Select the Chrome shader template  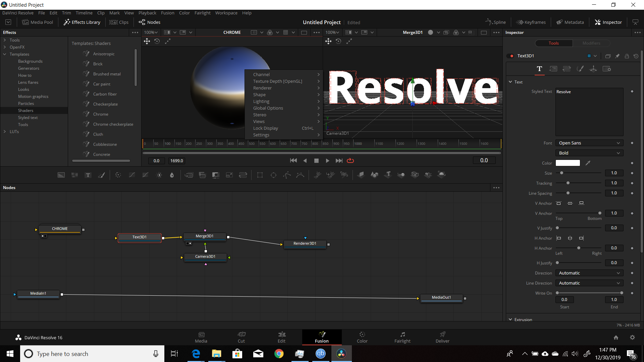click(101, 114)
